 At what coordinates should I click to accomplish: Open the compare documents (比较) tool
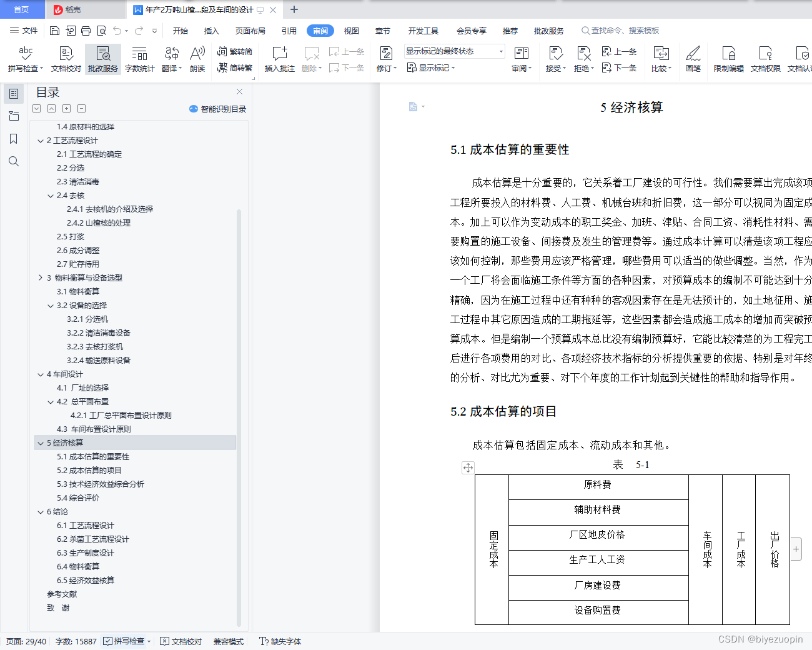[x=661, y=59]
